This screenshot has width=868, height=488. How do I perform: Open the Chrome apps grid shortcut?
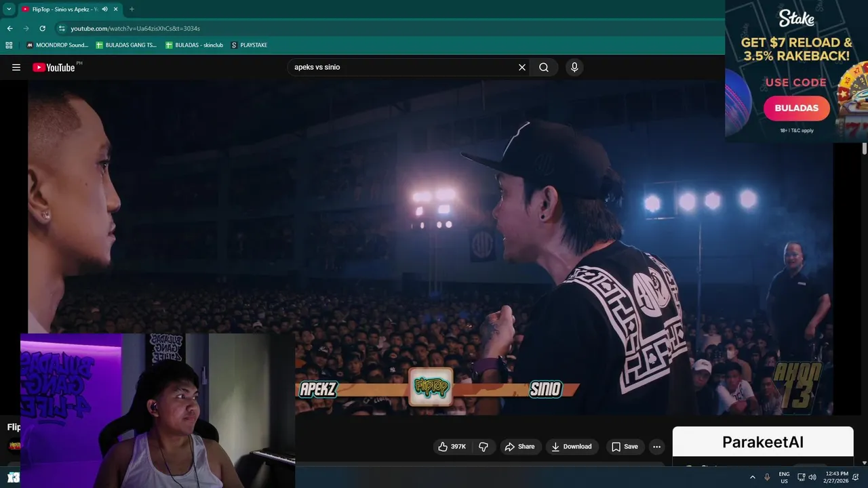[x=9, y=45]
